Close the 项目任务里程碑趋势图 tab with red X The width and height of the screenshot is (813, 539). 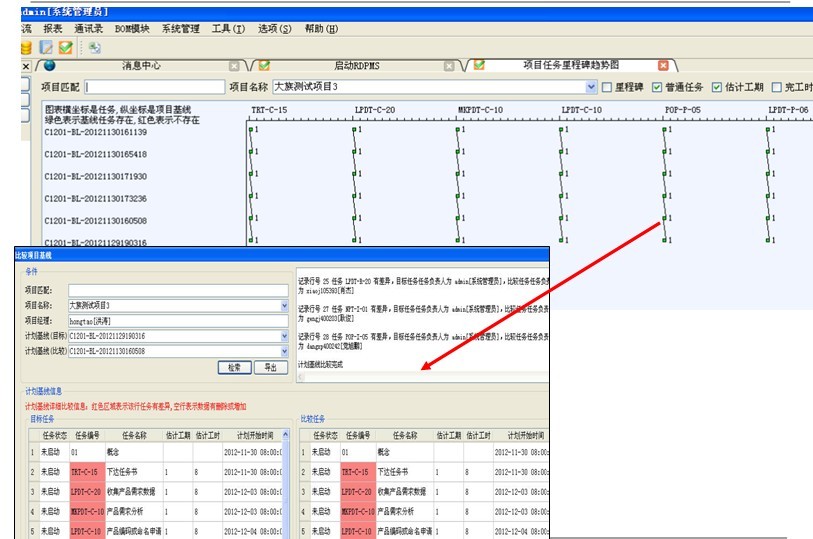pyautogui.click(x=663, y=66)
